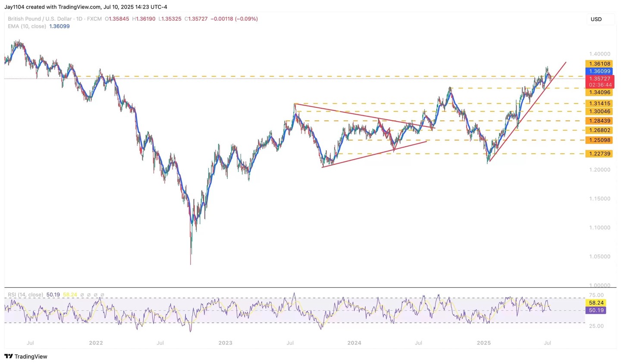The height and width of the screenshot is (364, 621).
Task: Click the 1.25098 price level label
Action: pyautogui.click(x=599, y=140)
